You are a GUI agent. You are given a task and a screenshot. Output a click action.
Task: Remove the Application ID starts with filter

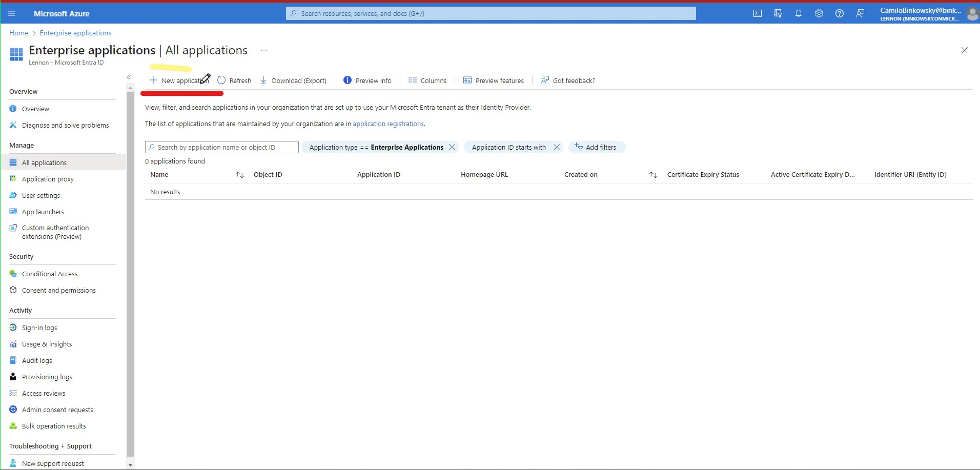(557, 147)
